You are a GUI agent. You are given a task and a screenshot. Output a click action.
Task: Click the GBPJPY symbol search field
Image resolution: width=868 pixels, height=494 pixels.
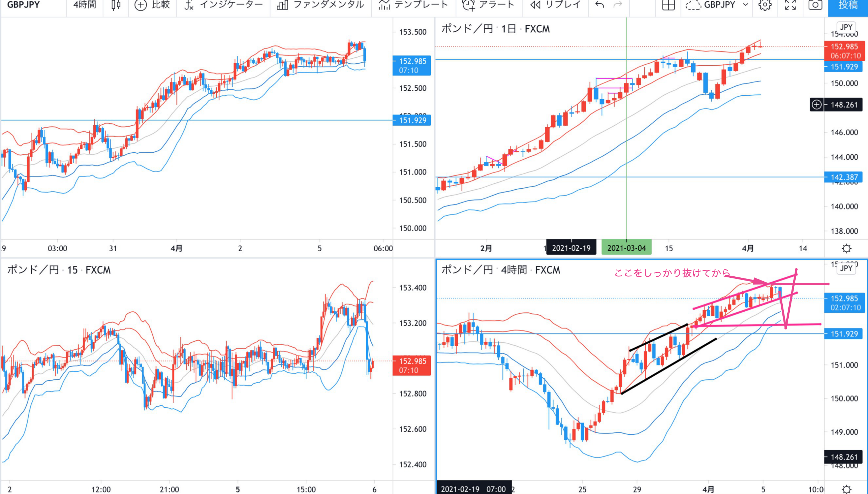click(x=24, y=5)
